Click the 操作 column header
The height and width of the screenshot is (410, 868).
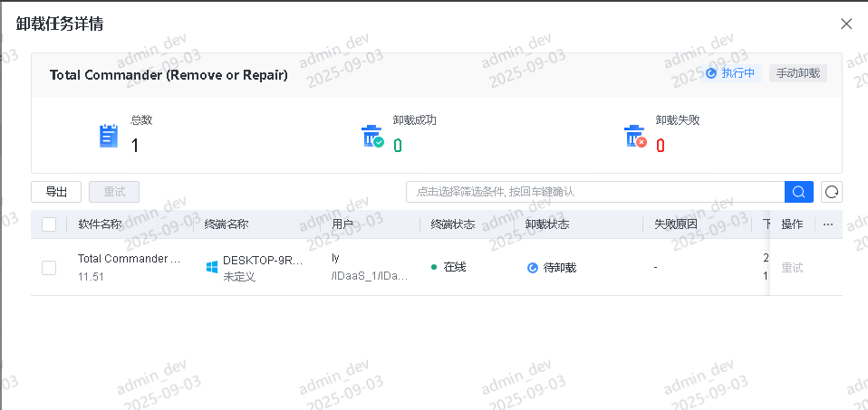tap(792, 224)
